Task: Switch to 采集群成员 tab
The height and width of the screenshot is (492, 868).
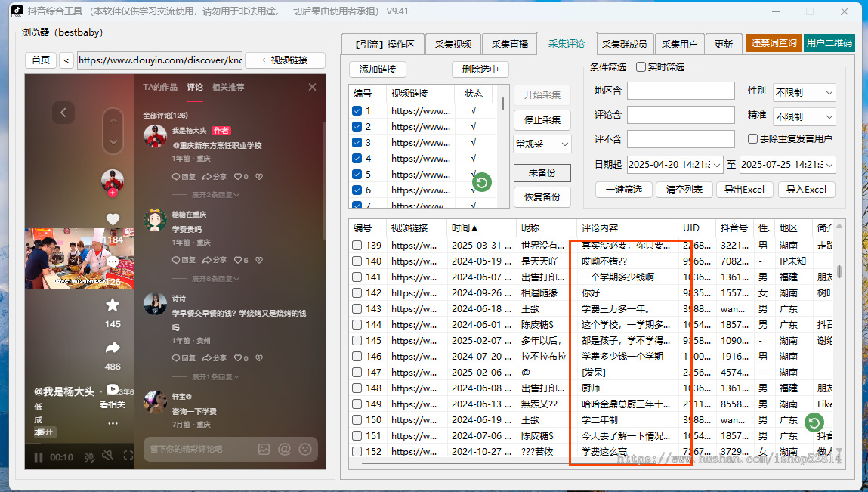Action: click(x=625, y=45)
